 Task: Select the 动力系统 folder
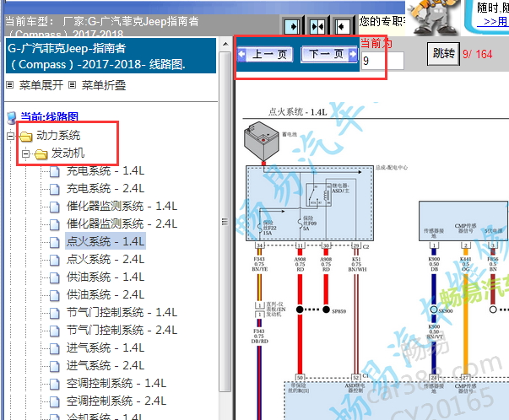(58, 135)
